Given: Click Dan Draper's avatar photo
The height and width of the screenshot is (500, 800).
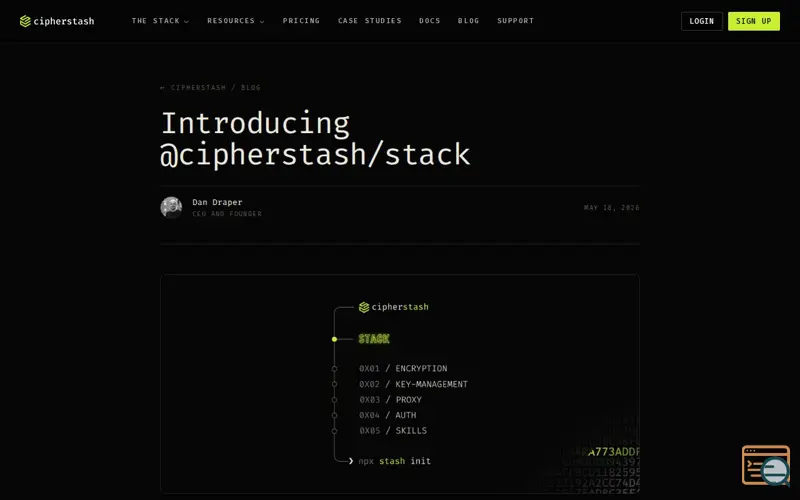Looking at the screenshot, I should (x=171, y=208).
